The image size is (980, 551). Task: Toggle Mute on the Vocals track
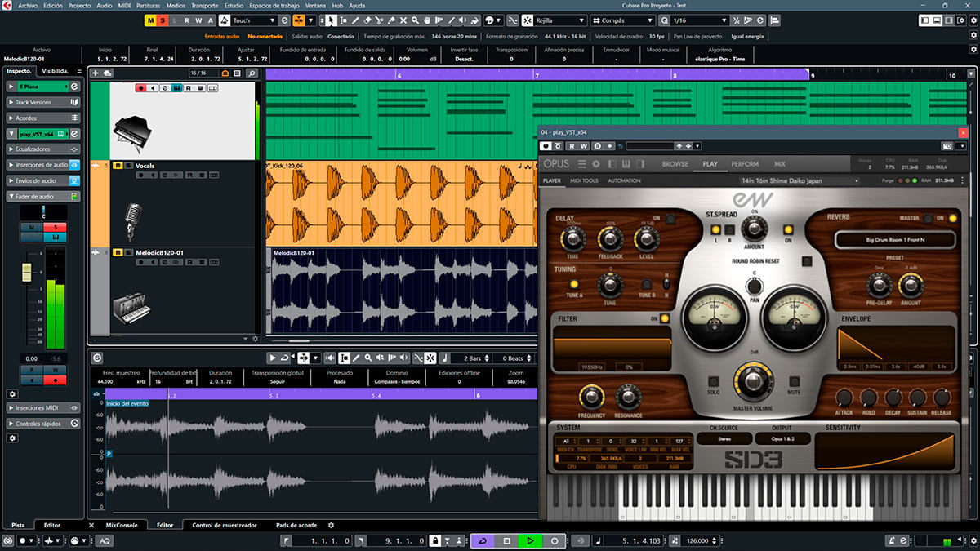118,166
